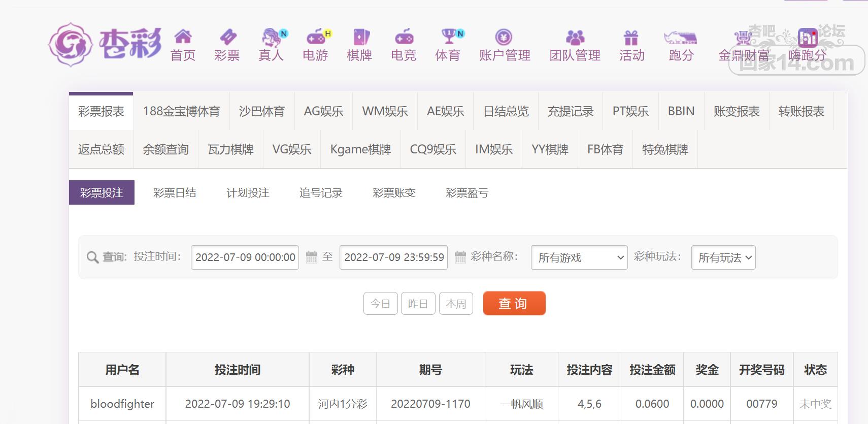Image resolution: width=868 pixels, height=424 pixels.
Task: Select the 彩票投注 sub-tab
Action: [102, 192]
